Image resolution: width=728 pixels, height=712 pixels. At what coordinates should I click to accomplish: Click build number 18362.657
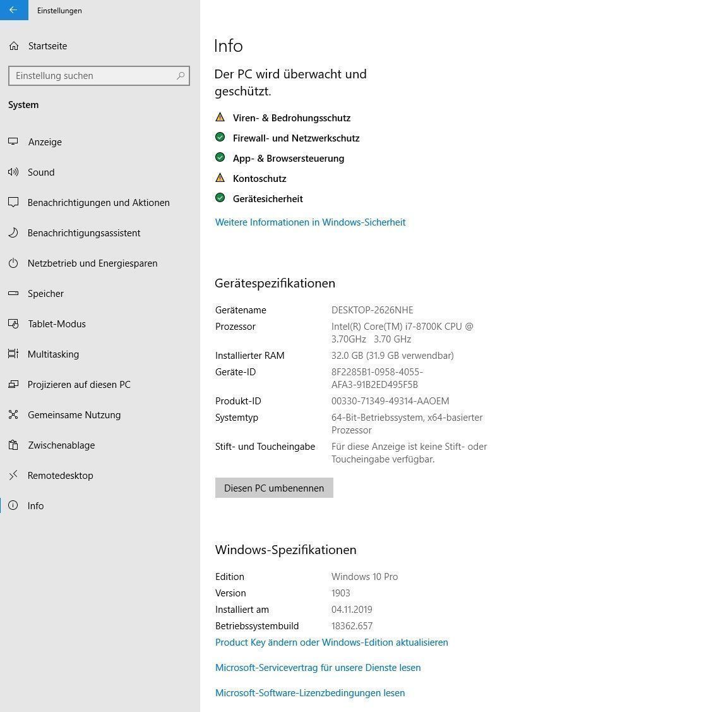tap(352, 626)
